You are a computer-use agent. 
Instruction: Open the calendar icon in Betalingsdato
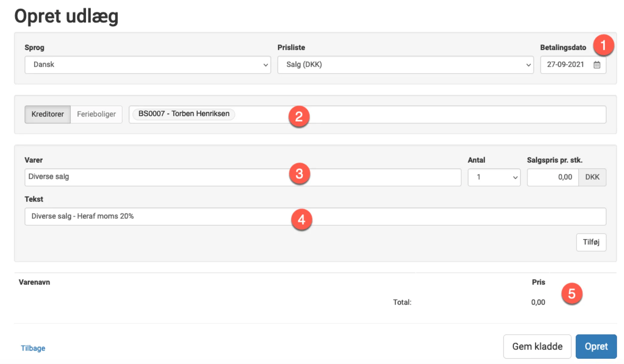[x=596, y=65]
